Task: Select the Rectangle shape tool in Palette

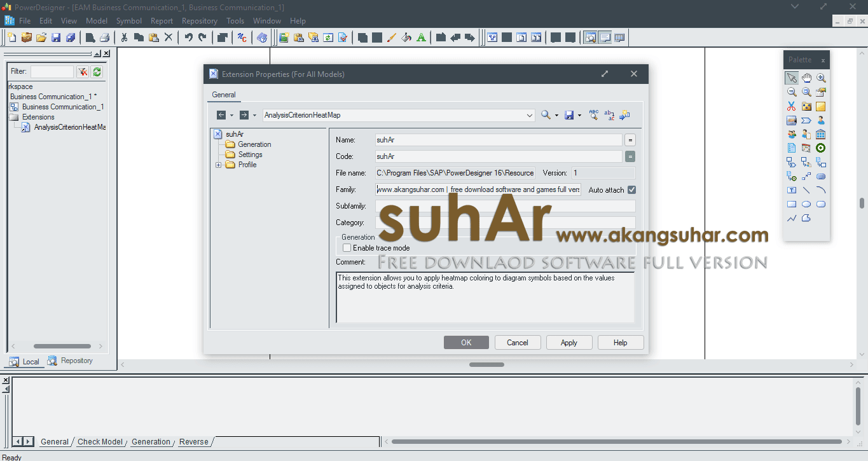Action: click(x=792, y=204)
